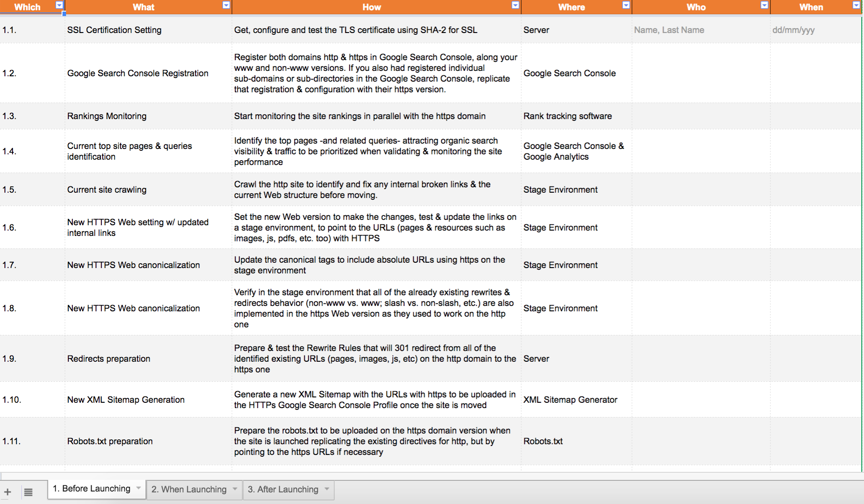Select the SSL Certification Setting cell
The image size is (864, 504).
[x=148, y=30]
